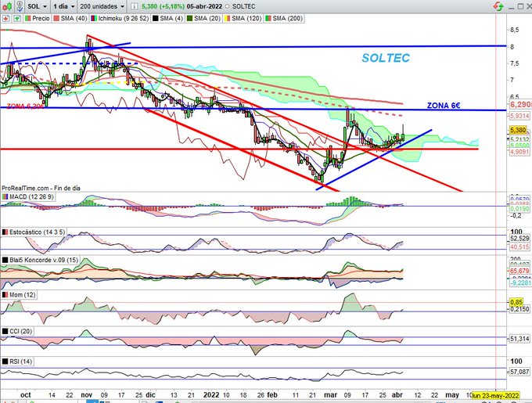
Task: Click the 5,380 (+5,18%) quote text
Action: (163, 6)
